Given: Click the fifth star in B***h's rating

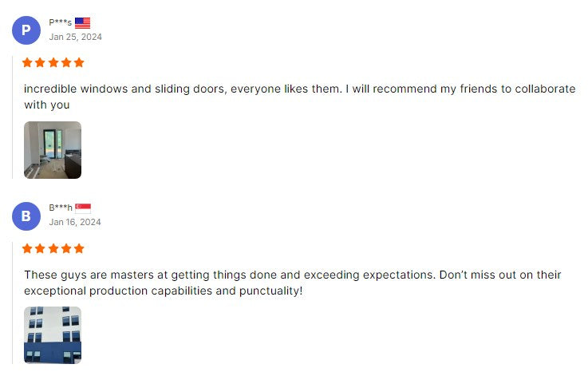Looking at the screenshot, I should click(79, 248).
